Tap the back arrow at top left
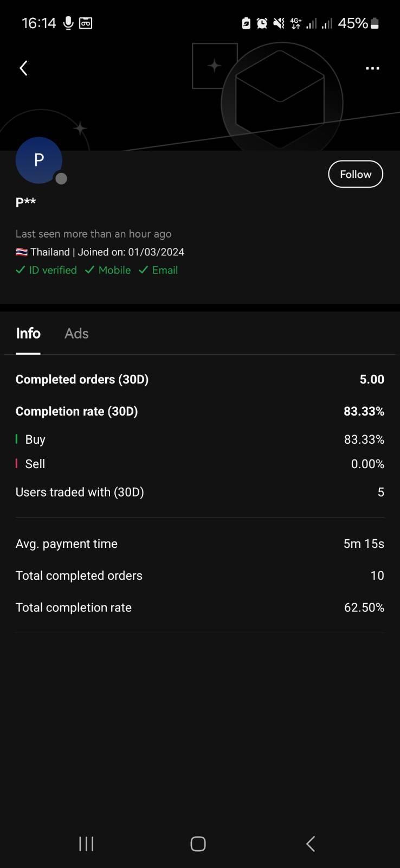400x868 pixels. pos(23,68)
